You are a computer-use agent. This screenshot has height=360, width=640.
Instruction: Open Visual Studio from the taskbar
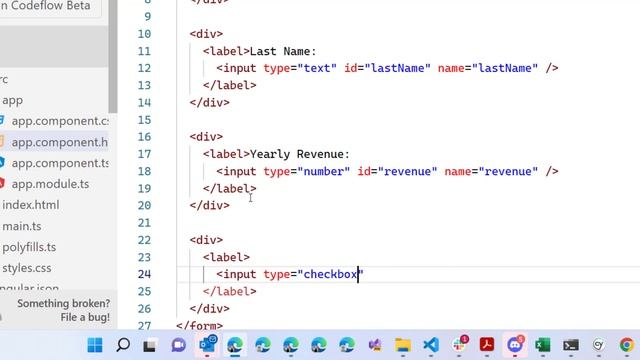375,345
